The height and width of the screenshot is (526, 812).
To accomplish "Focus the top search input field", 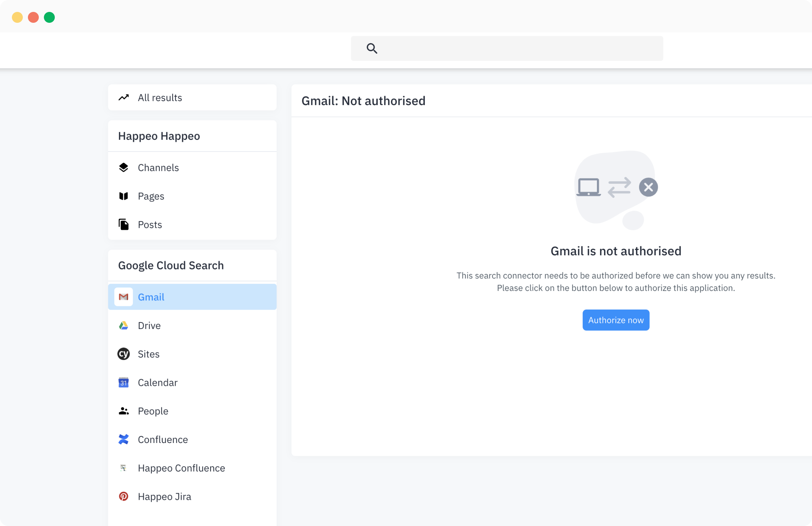I will coord(507,48).
